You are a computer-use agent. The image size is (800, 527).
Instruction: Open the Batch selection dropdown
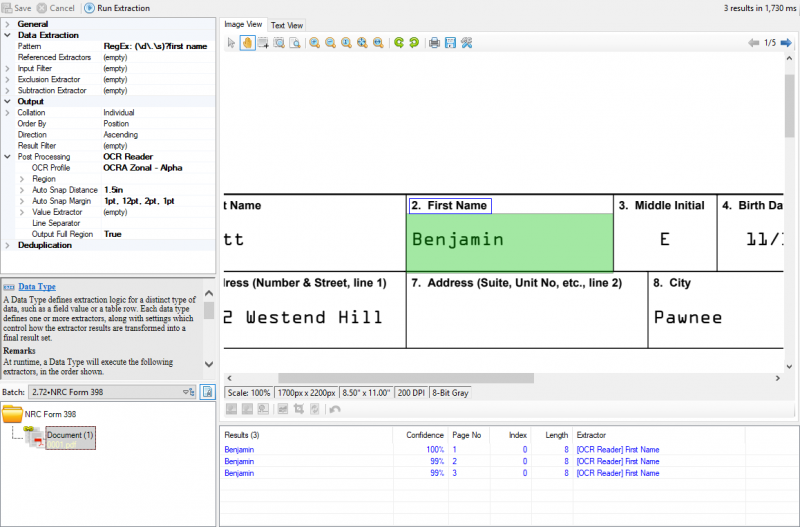(188, 392)
